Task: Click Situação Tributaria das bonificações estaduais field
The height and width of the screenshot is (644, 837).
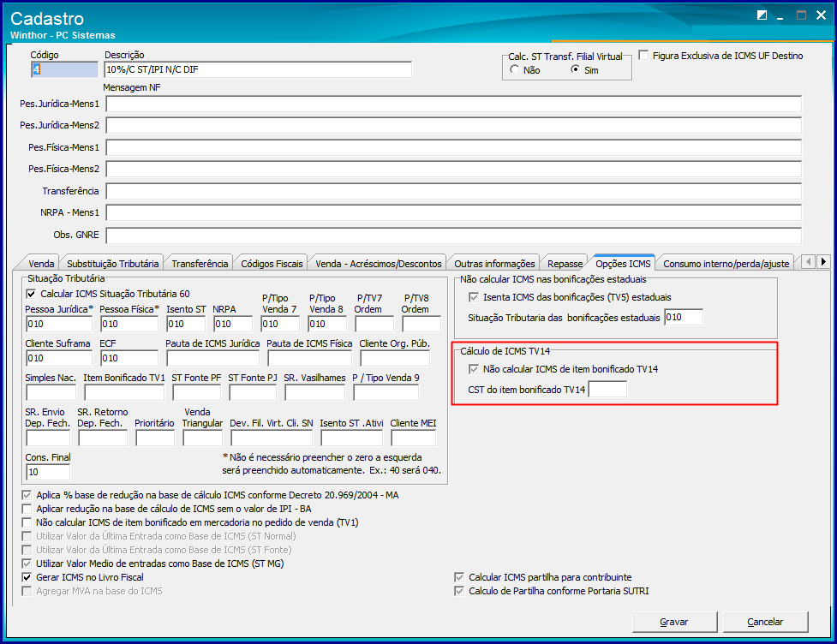Action: 684,317
